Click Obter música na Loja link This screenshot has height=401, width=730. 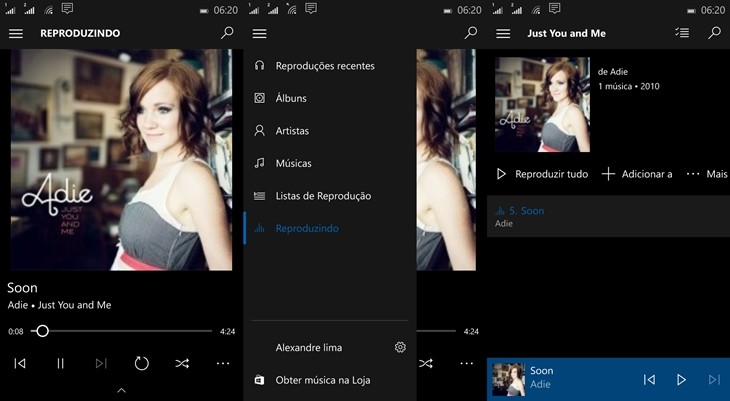[323, 380]
